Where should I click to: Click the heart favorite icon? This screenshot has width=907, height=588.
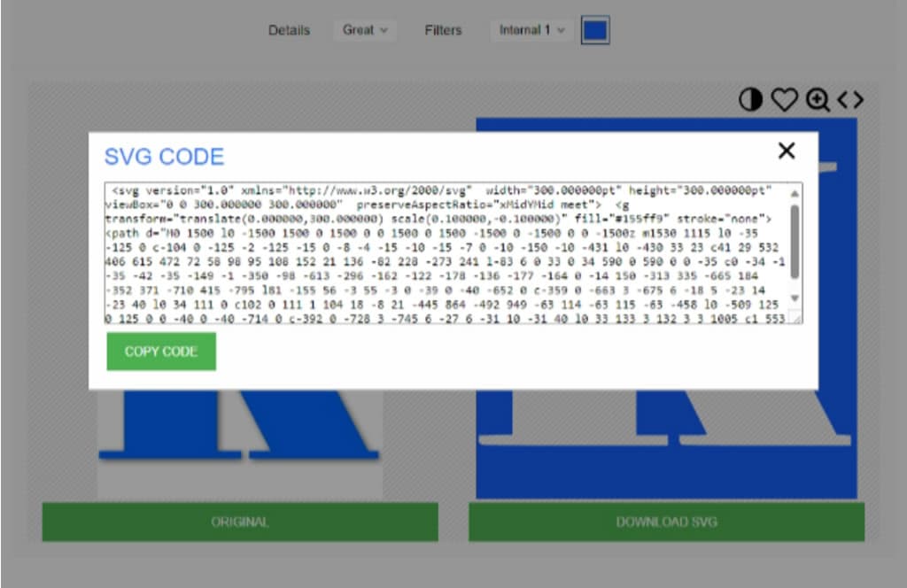pyautogui.click(x=783, y=100)
